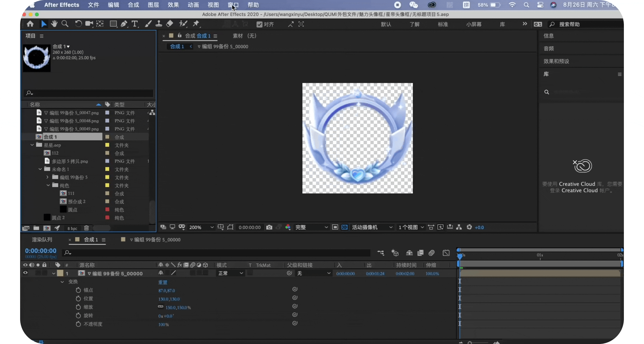This screenshot has width=644, height=344.
Task: Click red label swatch of 圆点 2
Action: pyautogui.click(x=107, y=218)
